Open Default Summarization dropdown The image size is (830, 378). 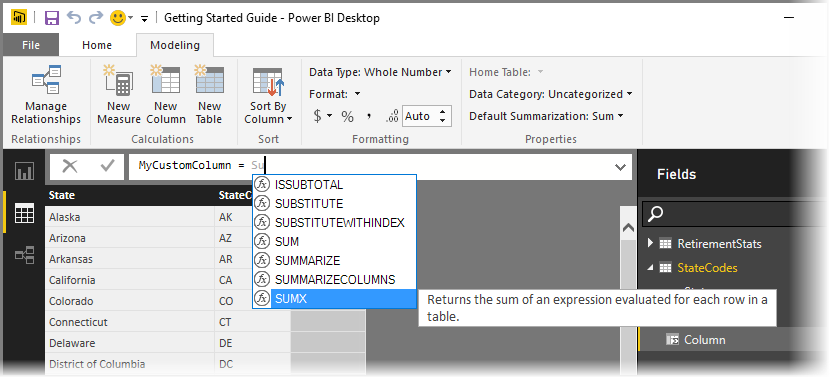click(546, 116)
